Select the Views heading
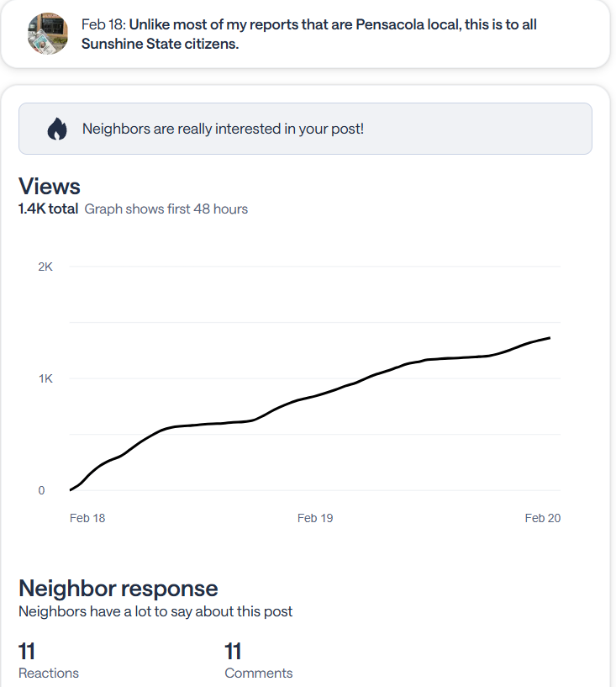Viewport: 616px width, 687px height. pyautogui.click(x=50, y=187)
